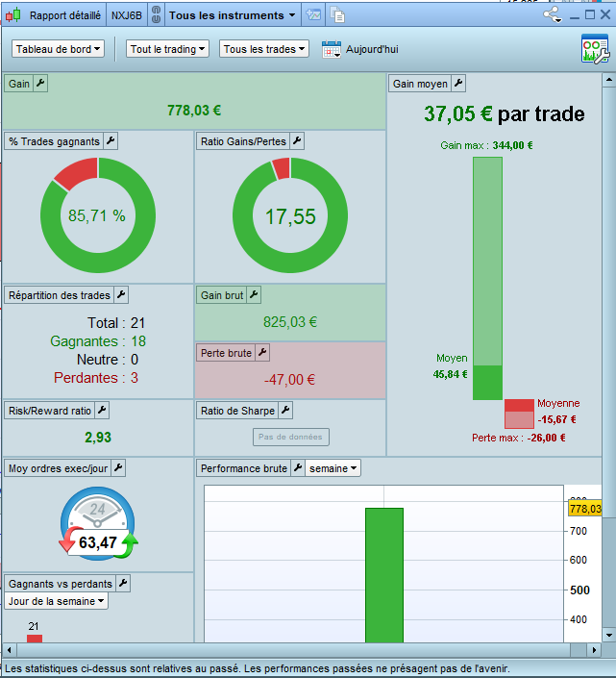Click the chain link icon beside NXJ6B

click(x=156, y=15)
